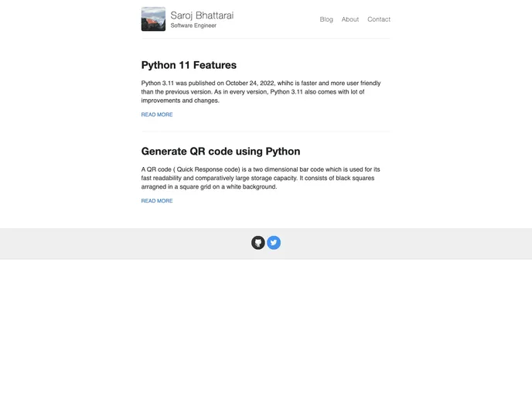Open the About page
532x396 pixels.
point(350,19)
